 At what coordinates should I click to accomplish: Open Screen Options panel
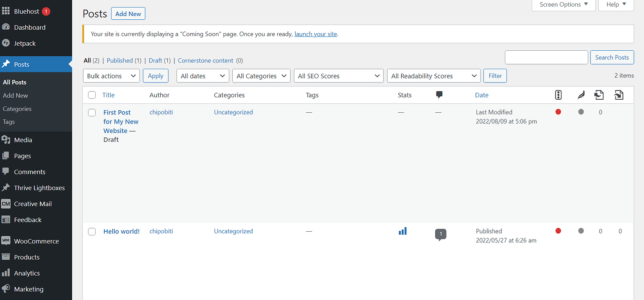(x=563, y=4)
